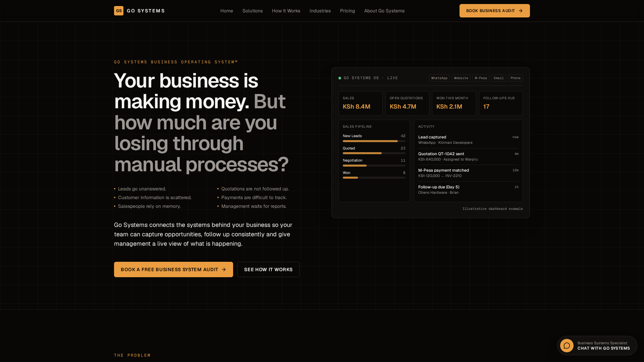
Task: Click the WON THIS MONTH KSh 2.1M card
Action: pyautogui.click(x=454, y=104)
